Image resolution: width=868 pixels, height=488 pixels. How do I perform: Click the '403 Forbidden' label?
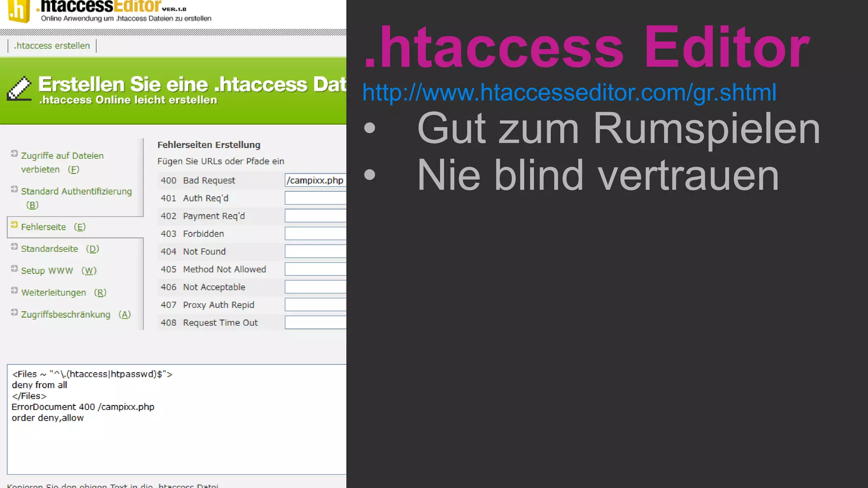click(x=192, y=234)
